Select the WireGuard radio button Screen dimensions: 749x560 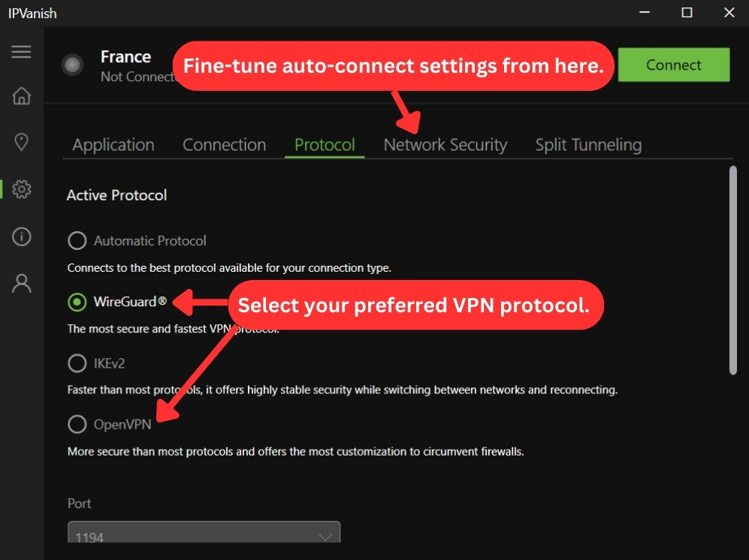(77, 302)
